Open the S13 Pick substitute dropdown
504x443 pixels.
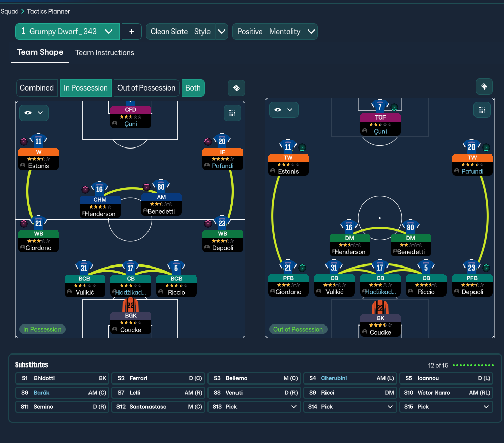(x=254, y=407)
